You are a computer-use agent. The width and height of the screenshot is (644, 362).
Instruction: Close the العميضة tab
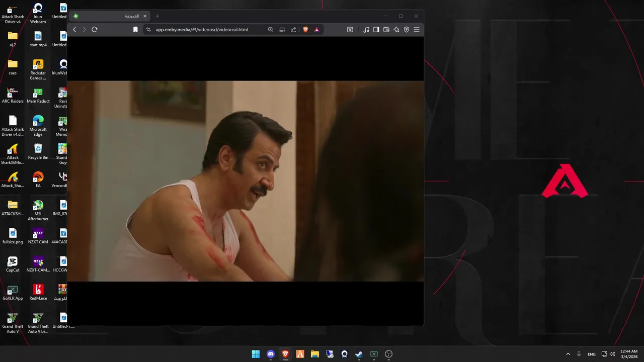[x=145, y=16]
